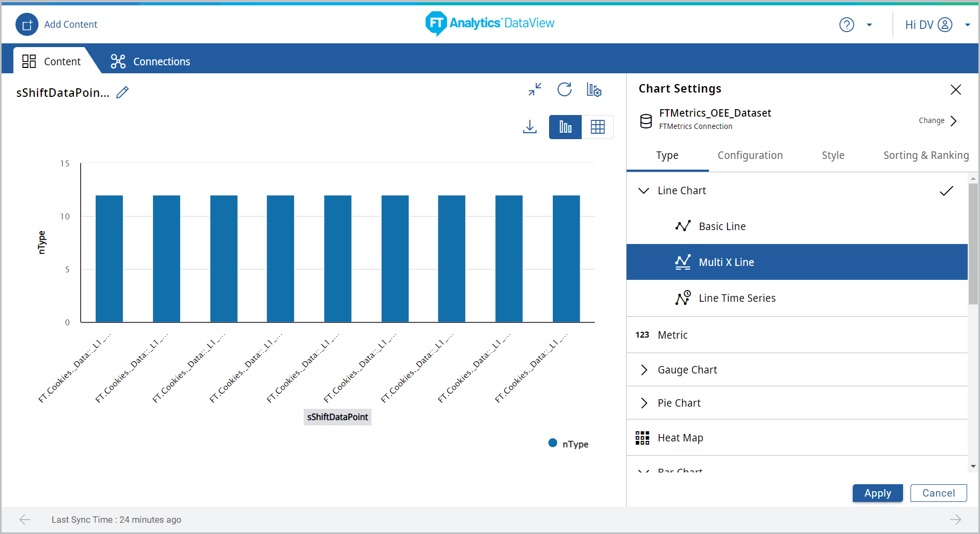Download the chart

point(530,127)
